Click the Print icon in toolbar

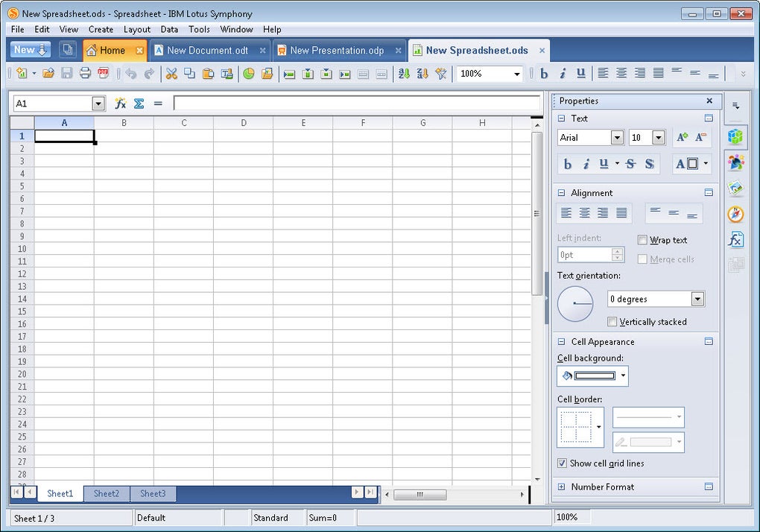pos(85,74)
